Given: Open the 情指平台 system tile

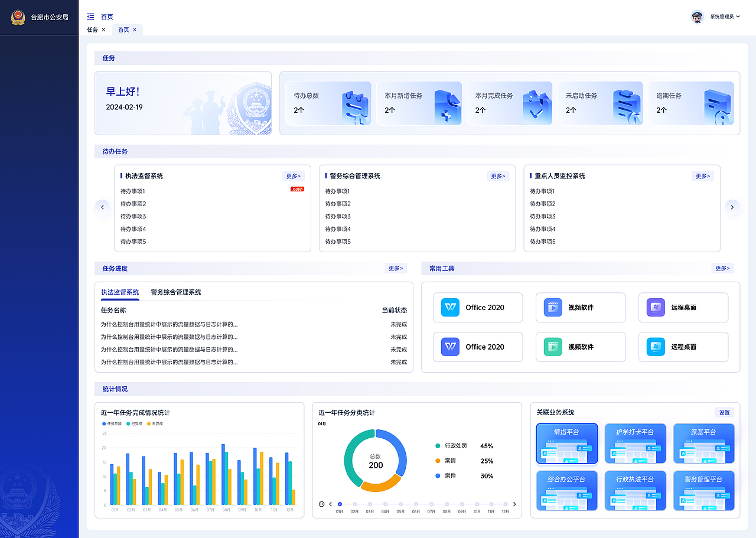Looking at the screenshot, I should coord(567,444).
